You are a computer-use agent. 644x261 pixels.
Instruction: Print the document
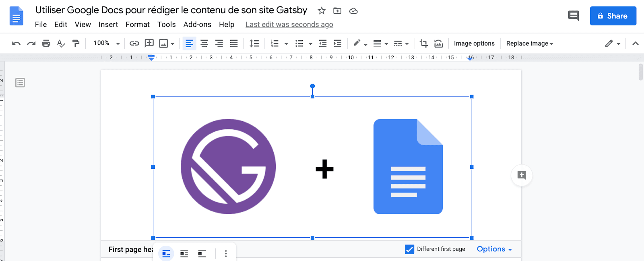[x=46, y=43]
